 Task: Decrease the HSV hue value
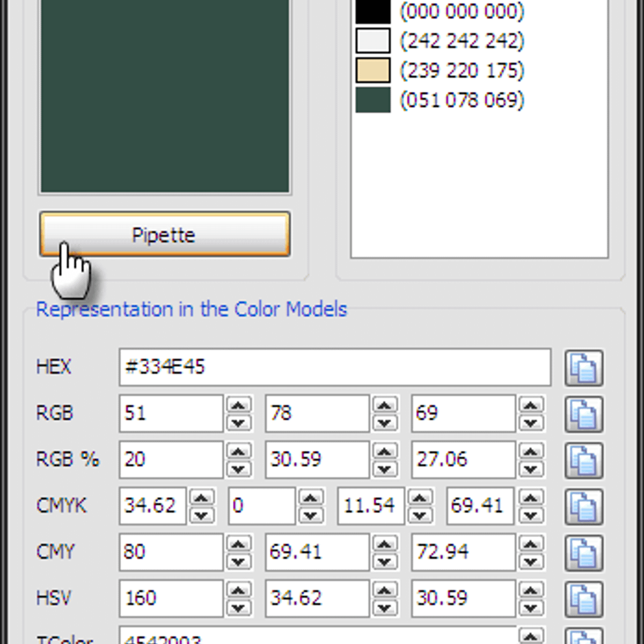238,608
